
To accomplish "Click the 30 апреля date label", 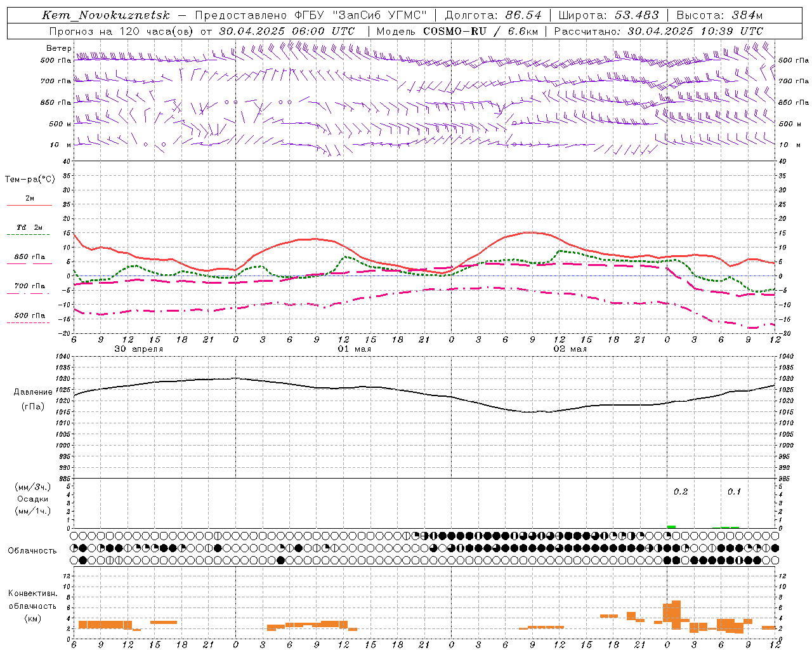I will (x=138, y=349).
